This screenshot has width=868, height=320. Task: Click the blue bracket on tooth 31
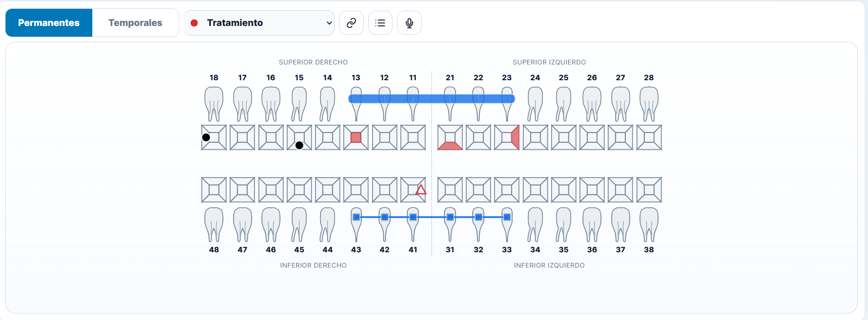pos(450,217)
